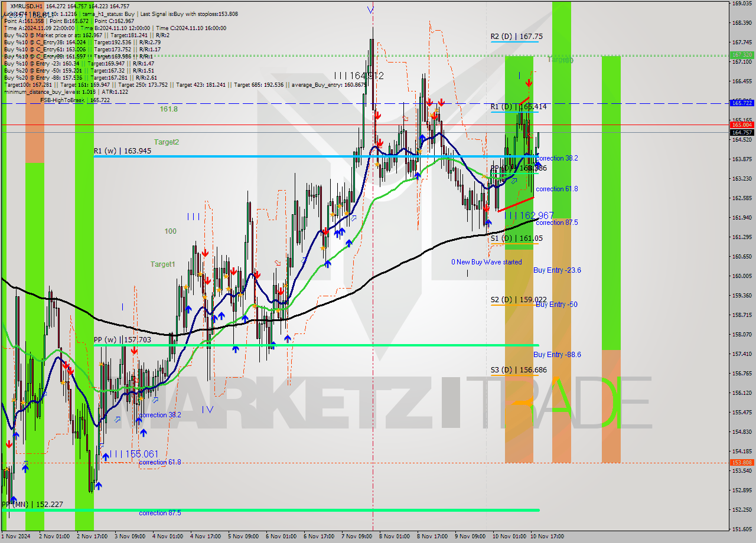This screenshot has width=756, height=543.
Task: Click the 9 Nov 09:00 time label
Action: [470, 537]
